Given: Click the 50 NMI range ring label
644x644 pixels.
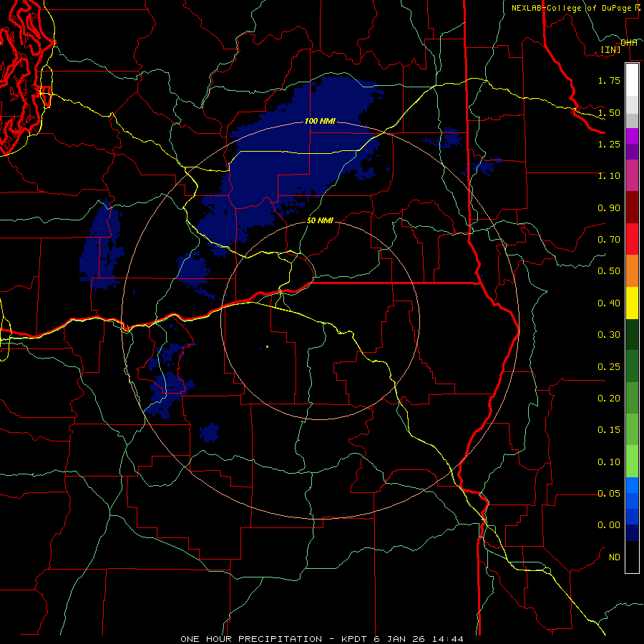Looking at the screenshot, I should (x=320, y=220).
